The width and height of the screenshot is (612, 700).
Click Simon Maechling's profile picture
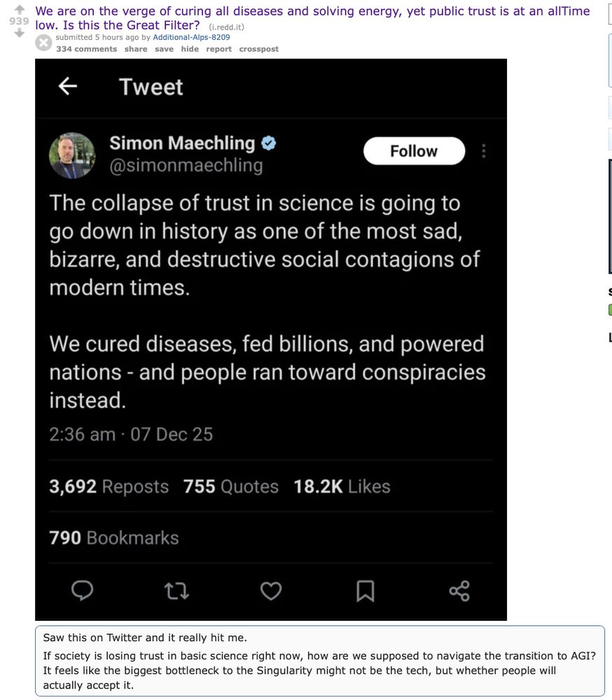73,155
